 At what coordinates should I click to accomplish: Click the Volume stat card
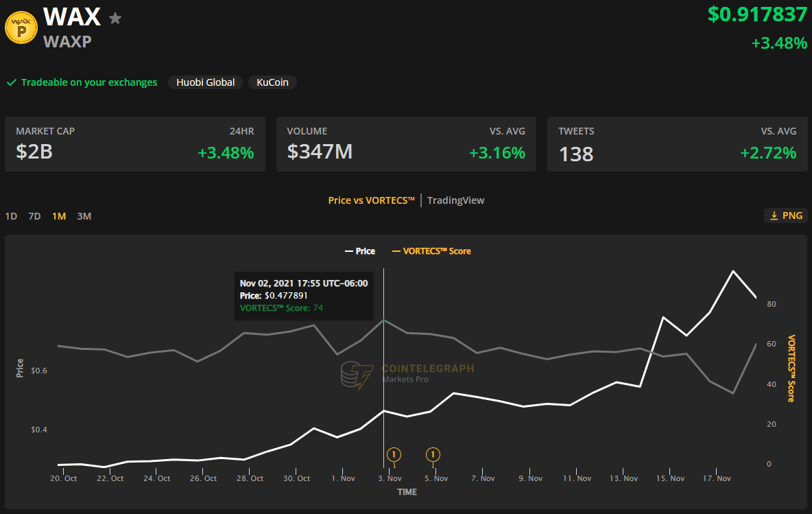(406, 144)
